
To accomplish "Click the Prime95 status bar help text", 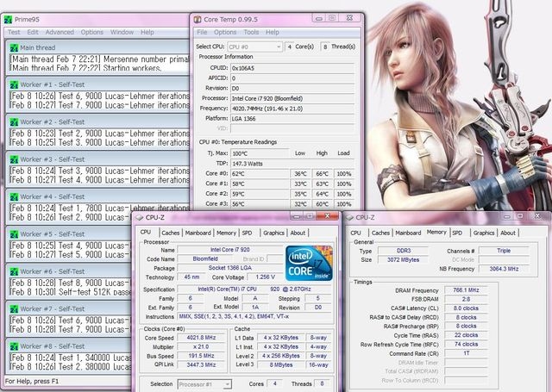I will point(32,381).
